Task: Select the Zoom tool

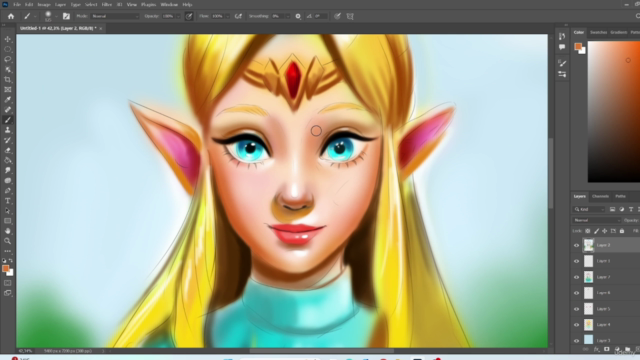Action: [x=7, y=241]
